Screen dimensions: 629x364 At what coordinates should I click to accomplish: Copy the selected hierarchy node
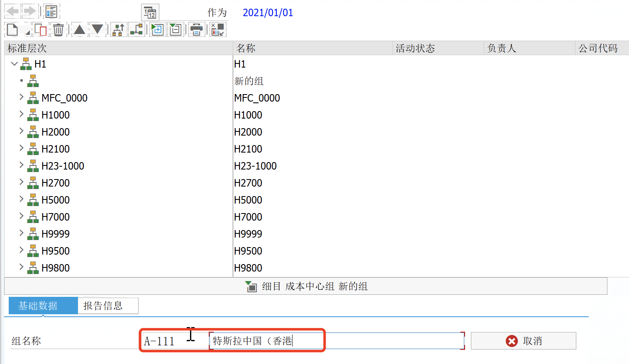[40, 29]
